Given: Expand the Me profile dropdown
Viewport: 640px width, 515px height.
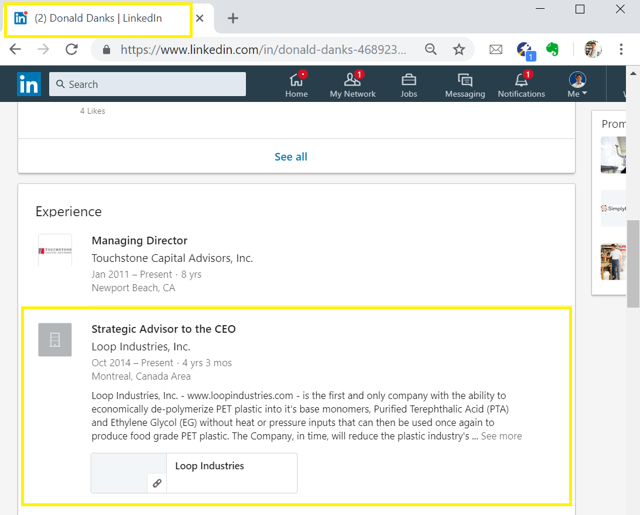Looking at the screenshot, I should point(577,85).
